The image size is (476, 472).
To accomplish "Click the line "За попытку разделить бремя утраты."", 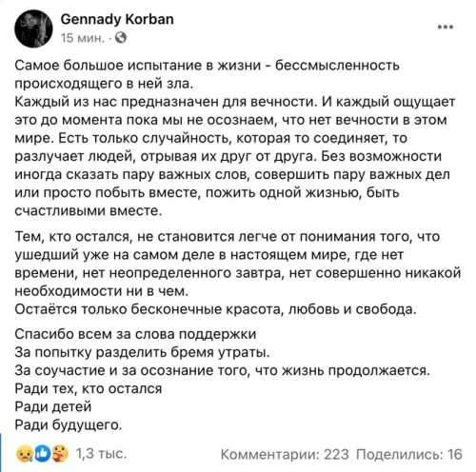I will click(x=142, y=352).
